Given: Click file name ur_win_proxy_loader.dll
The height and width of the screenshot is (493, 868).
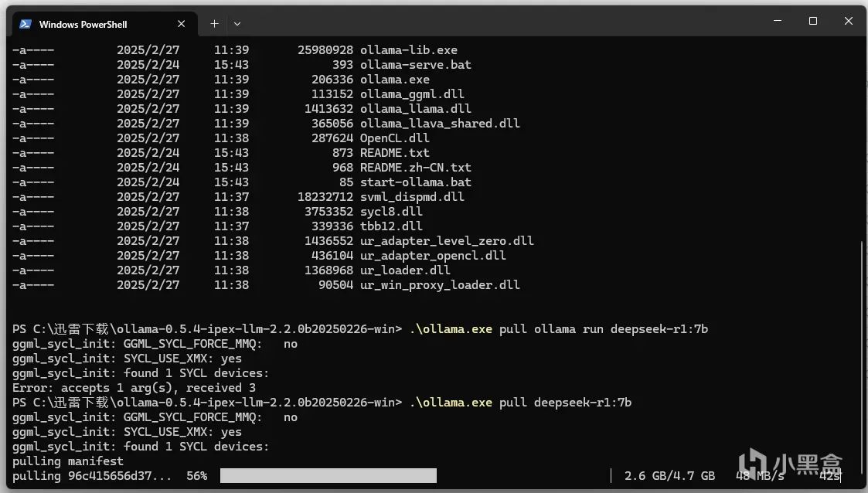Looking at the screenshot, I should coord(440,285).
